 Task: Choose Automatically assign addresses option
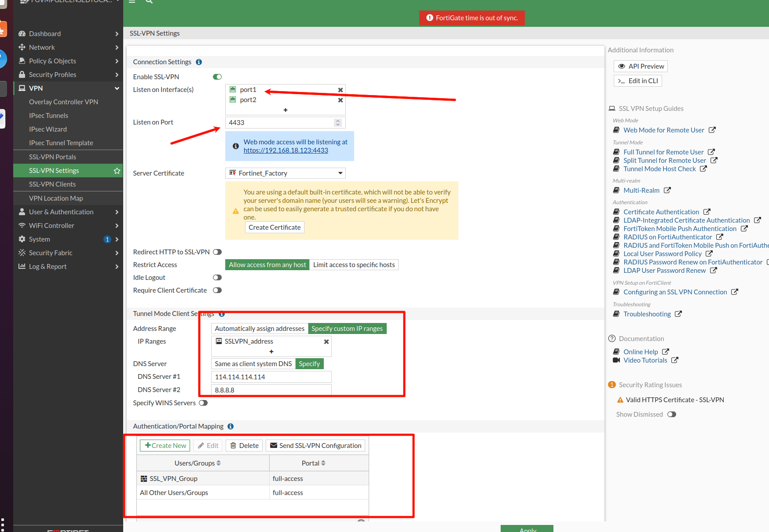pos(260,329)
